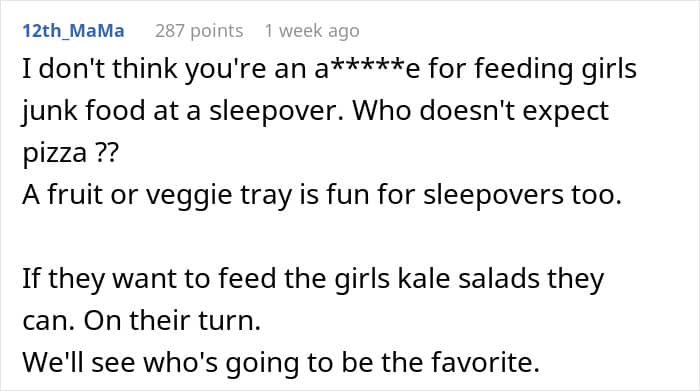Click the 'can. On their turn.' line
Screen dimensions: 700x391
[142, 320]
